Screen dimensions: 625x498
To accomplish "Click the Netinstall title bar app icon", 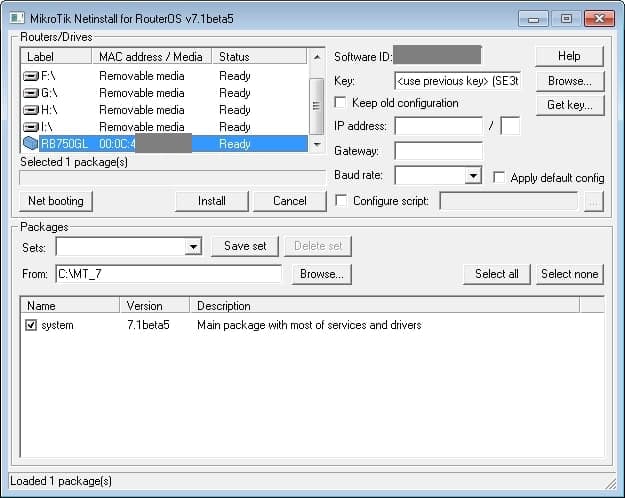I will click(x=17, y=18).
